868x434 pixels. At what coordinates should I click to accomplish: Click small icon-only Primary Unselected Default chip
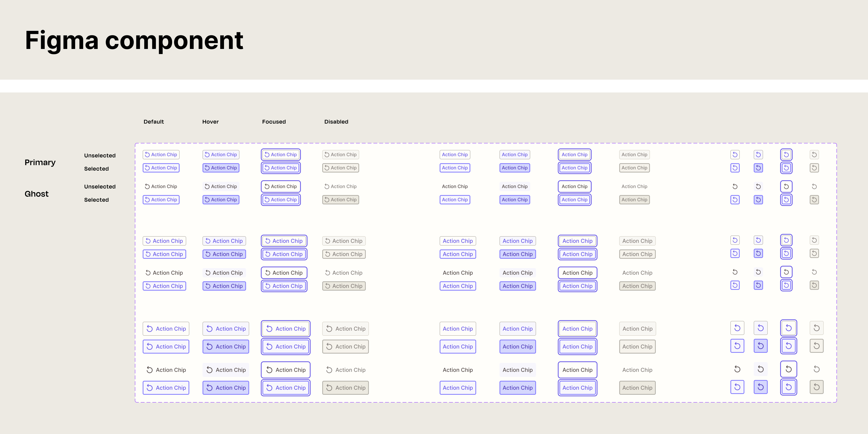coord(735,155)
